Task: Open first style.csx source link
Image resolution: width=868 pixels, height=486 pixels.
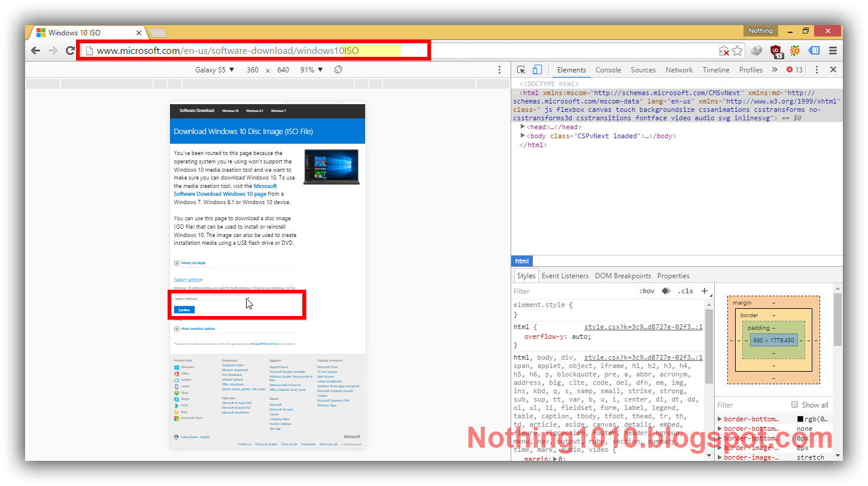Action: pos(643,327)
